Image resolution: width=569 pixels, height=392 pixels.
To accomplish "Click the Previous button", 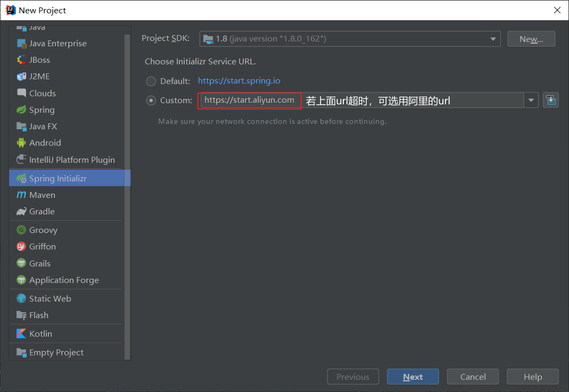I will 353,377.
